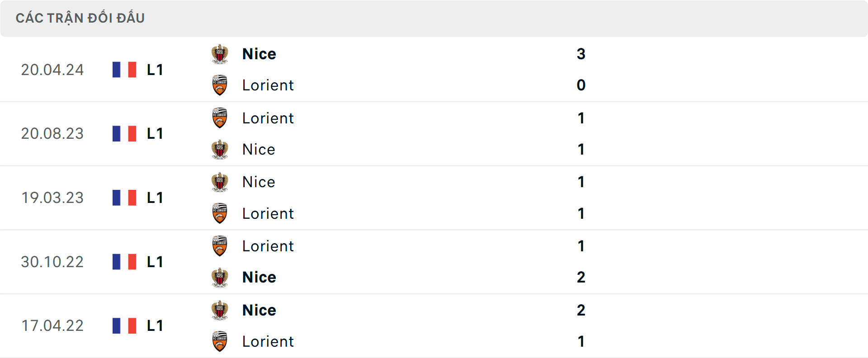Click the CÁC TRẬN ĐỐI ĐẤU header
This screenshot has height=358, width=868.
(x=80, y=18)
